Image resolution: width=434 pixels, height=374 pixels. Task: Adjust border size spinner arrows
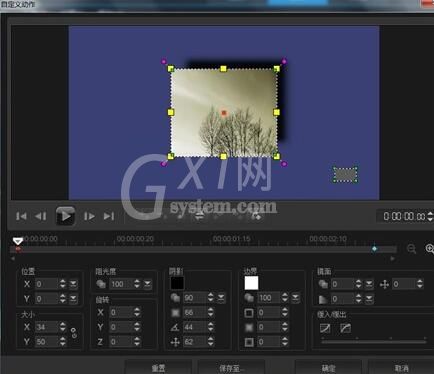pyautogui.click(x=284, y=313)
